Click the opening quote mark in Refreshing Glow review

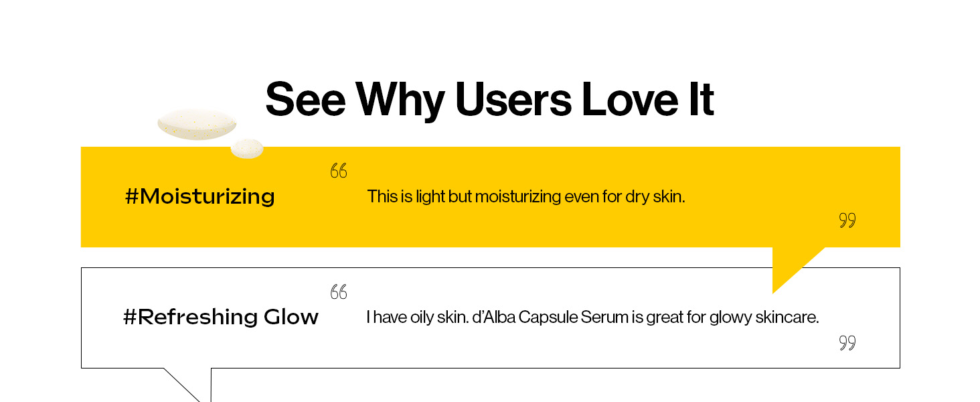[339, 292]
